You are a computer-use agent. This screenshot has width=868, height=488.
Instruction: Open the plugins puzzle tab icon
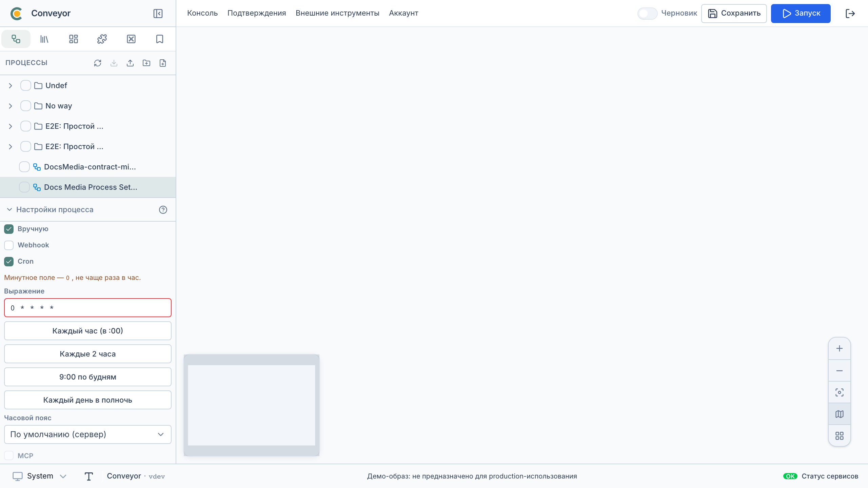[102, 39]
